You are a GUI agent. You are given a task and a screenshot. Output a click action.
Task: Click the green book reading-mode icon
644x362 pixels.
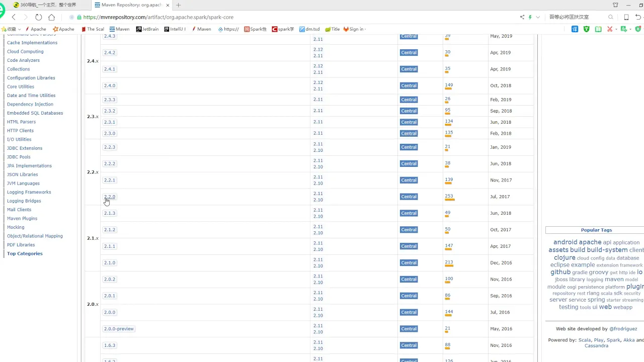point(598,29)
